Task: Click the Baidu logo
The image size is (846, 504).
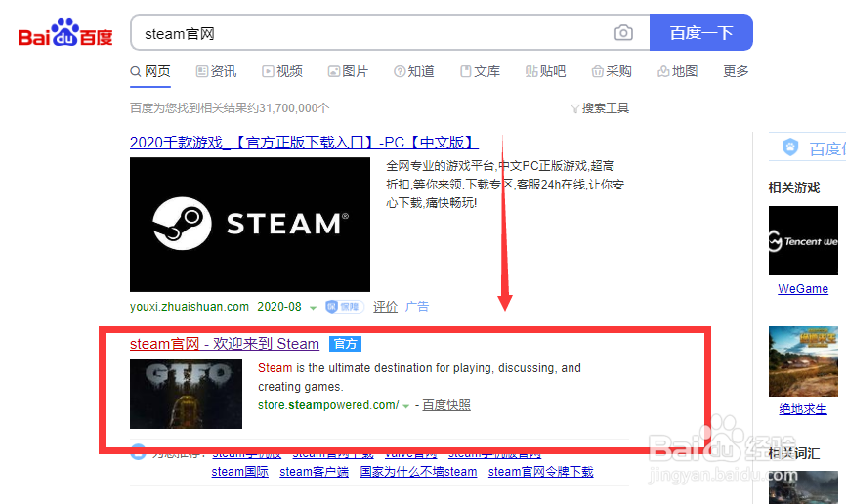Action: [x=65, y=33]
